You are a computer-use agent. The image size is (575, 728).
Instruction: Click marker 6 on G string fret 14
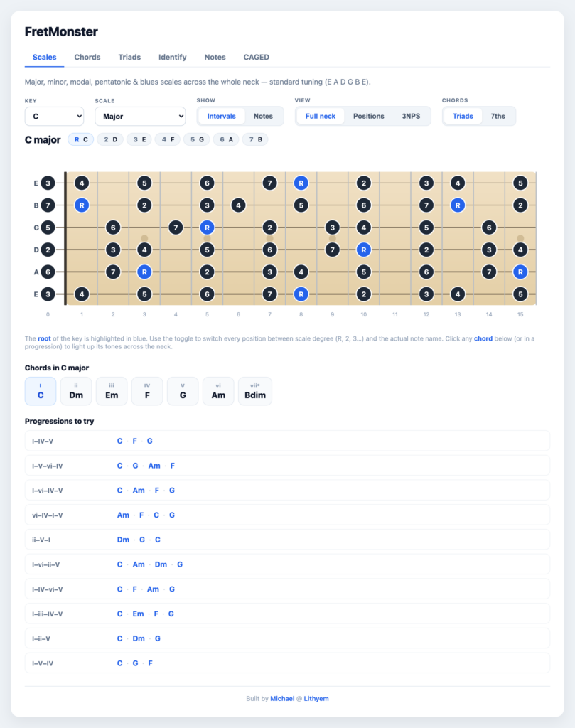tap(489, 227)
